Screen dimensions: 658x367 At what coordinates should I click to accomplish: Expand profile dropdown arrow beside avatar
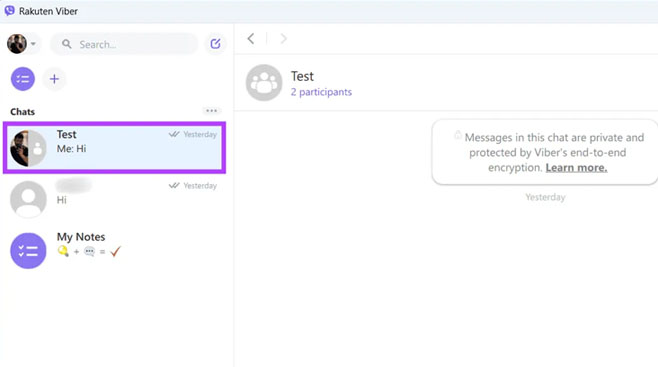33,44
